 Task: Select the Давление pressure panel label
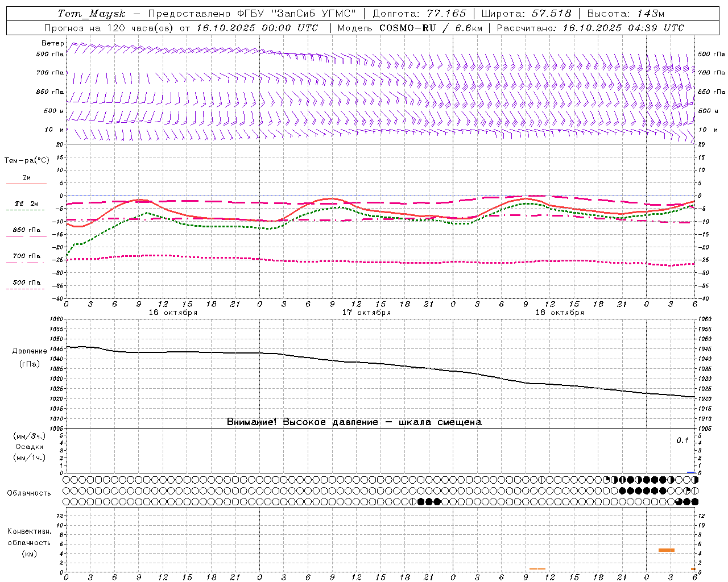click(30, 351)
